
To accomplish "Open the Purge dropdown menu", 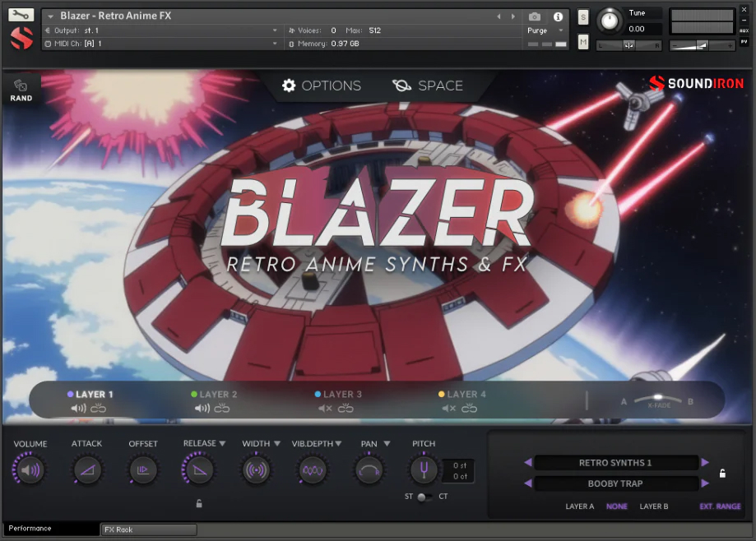I will coord(561,30).
